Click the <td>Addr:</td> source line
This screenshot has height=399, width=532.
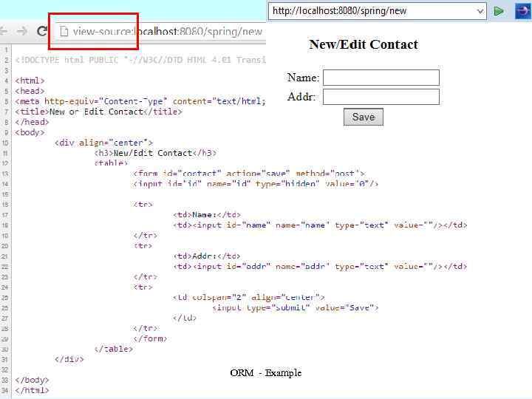pos(207,256)
